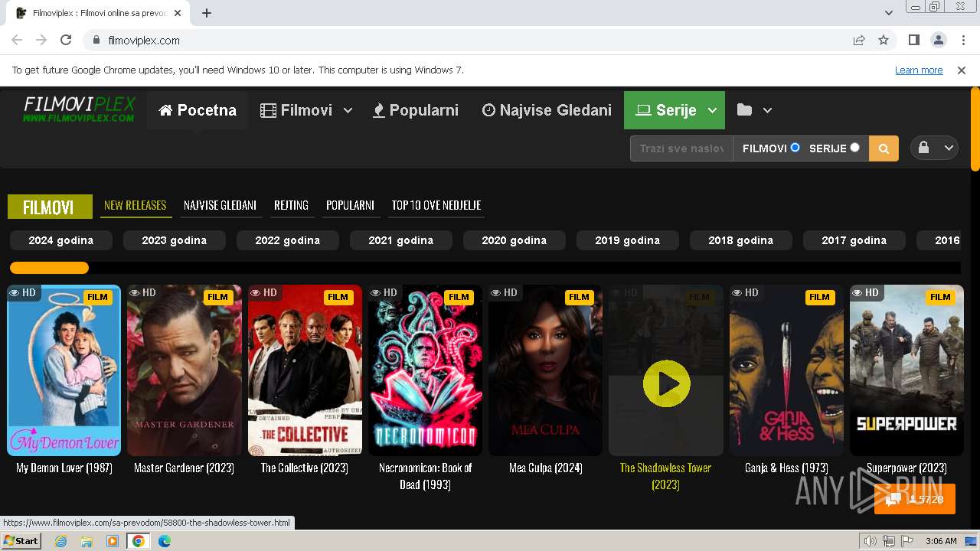Open Najvise Gledani page
This screenshot has height=551, width=980.
coord(547,110)
